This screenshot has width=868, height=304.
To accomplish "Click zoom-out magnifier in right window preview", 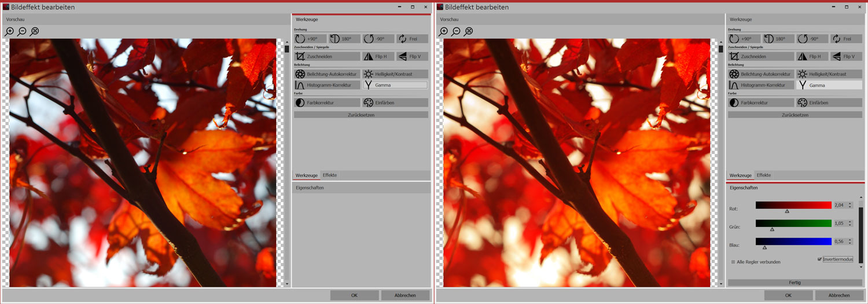I will (x=456, y=32).
